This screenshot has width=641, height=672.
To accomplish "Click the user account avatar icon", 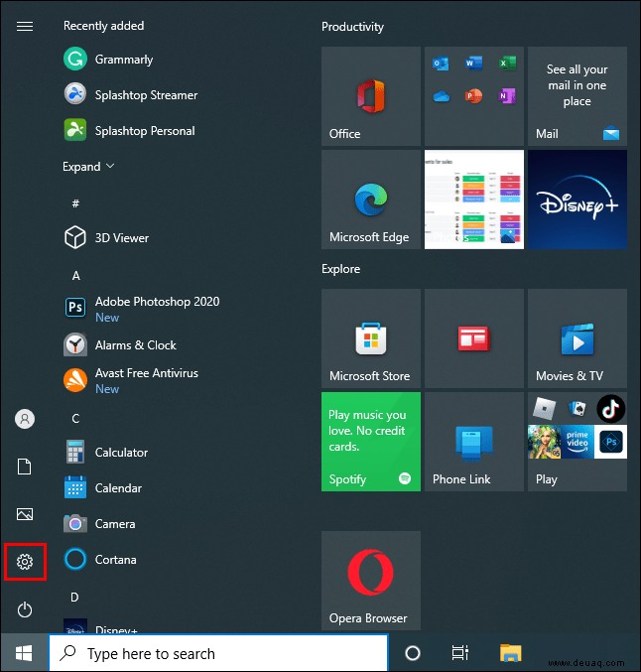I will pyautogui.click(x=25, y=418).
